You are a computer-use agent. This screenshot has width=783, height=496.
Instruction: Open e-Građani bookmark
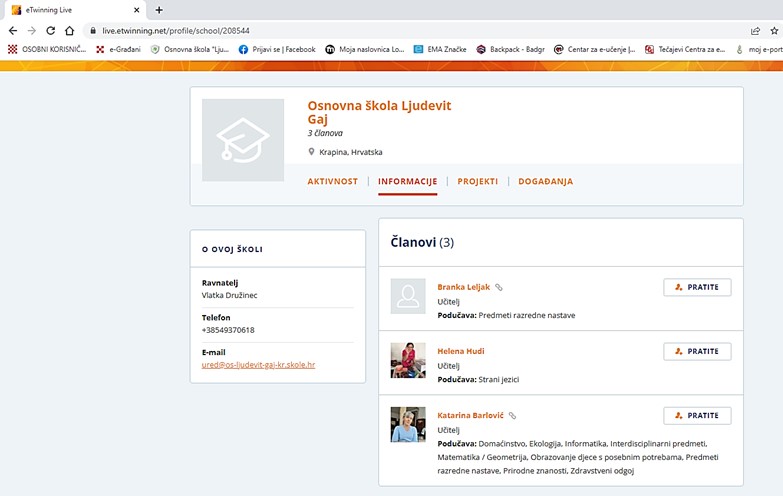(118, 49)
